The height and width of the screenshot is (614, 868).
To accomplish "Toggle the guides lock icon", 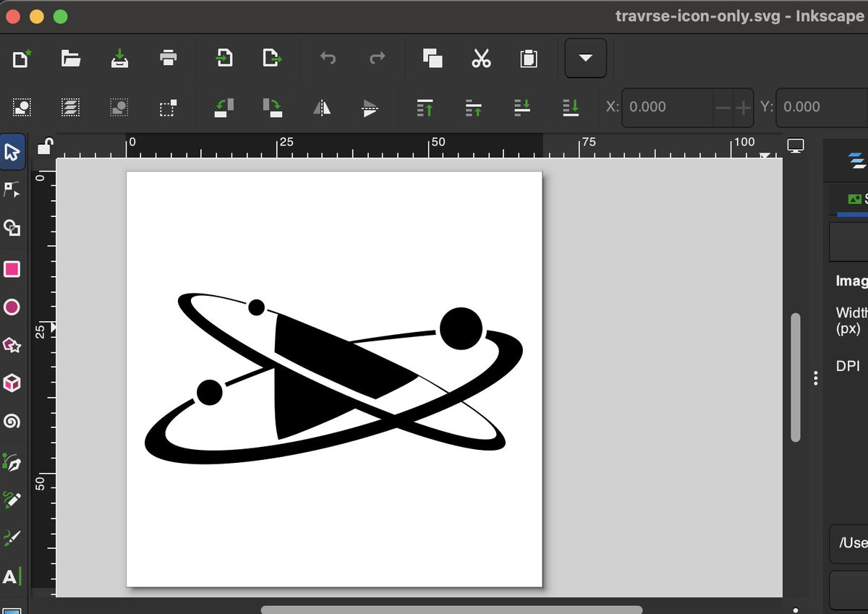I will click(44, 145).
